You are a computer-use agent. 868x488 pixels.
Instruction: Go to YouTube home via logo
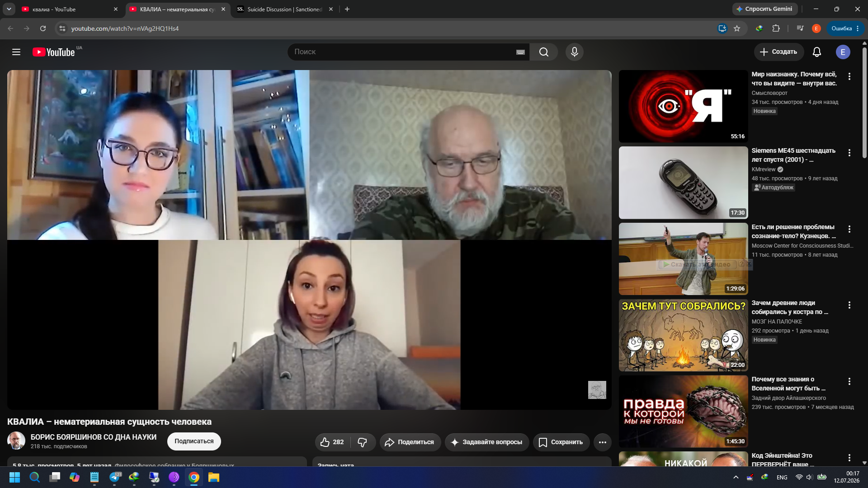click(54, 52)
